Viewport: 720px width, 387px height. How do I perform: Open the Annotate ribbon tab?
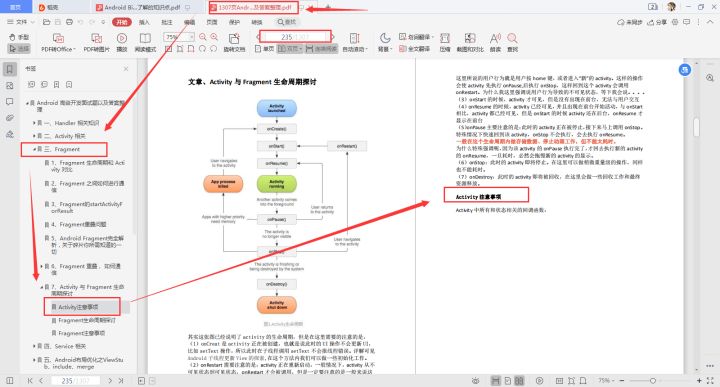click(167, 22)
